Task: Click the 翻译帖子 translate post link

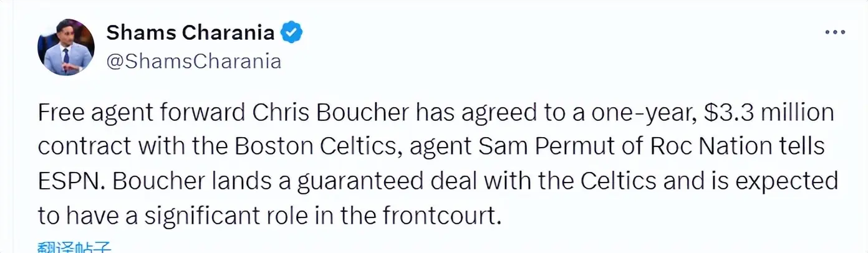Action: pos(74,247)
